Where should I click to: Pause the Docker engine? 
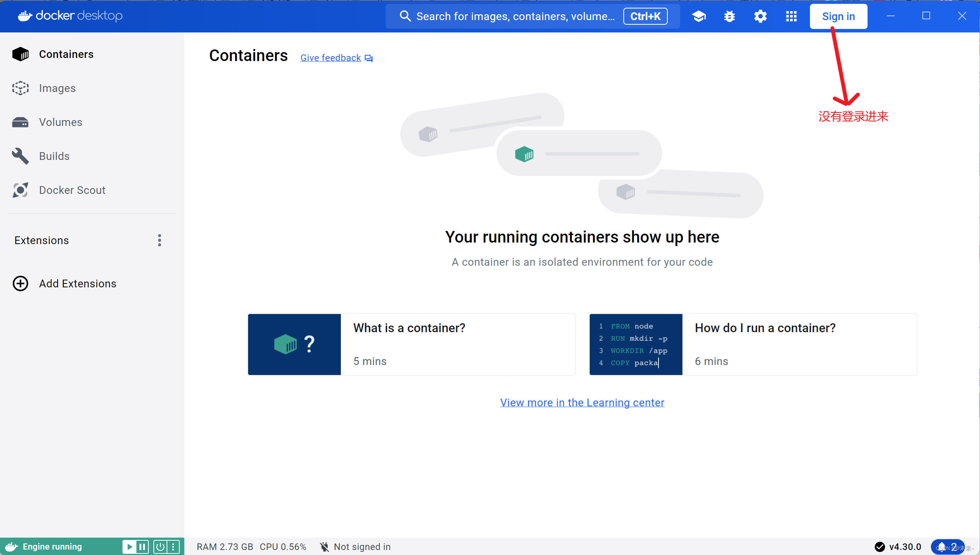click(142, 547)
